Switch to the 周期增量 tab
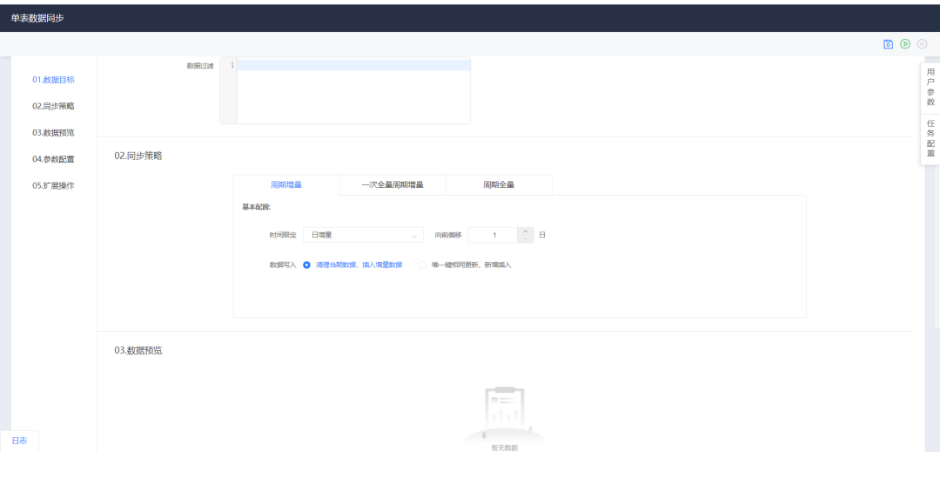942x480 pixels. tap(286, 185)
